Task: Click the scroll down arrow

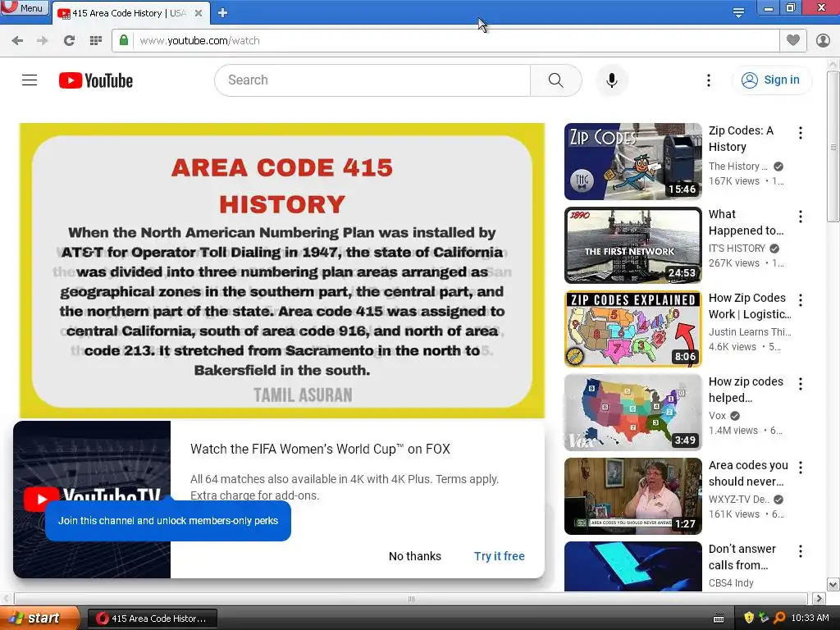Action: 833,584
